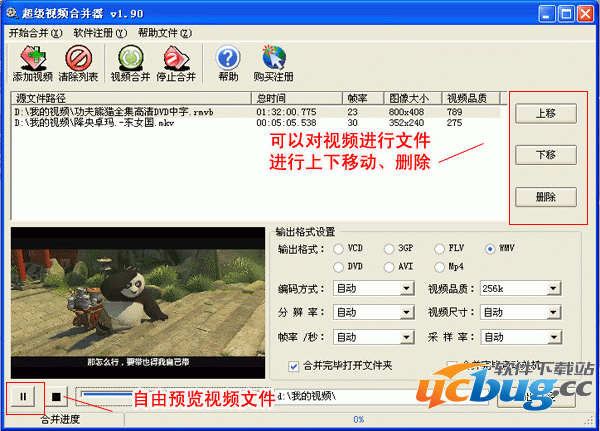600x431 pixels.
Task: Select the FLV output format option
Action: [441, 249]
